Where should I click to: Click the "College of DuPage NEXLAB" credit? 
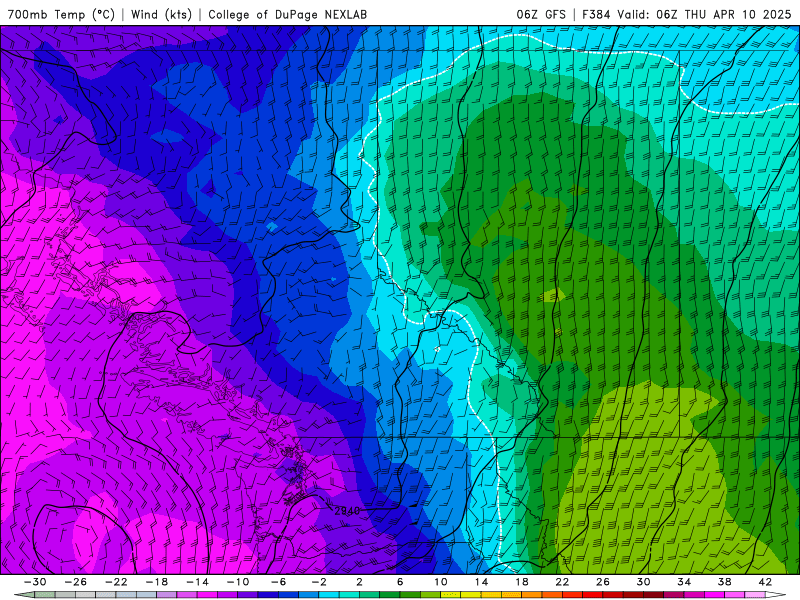287,14
